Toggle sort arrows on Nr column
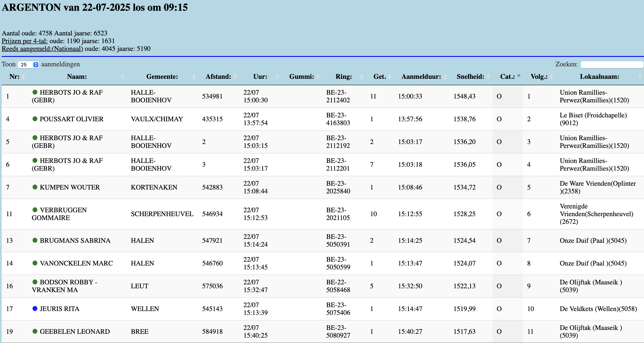Image resolution: width=644 pixels, height=343 pixels. [x=23, y=76]
